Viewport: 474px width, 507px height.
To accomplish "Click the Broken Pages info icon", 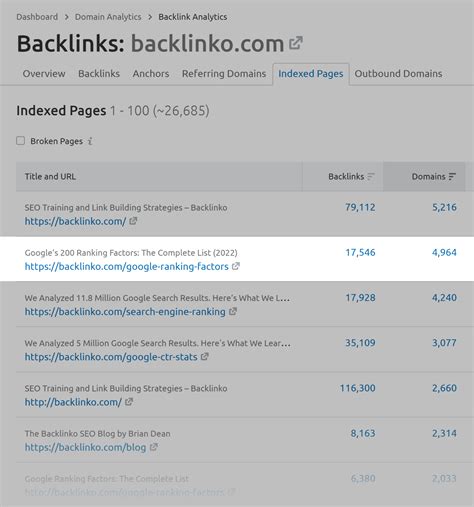I will click(x=90, y=141).
